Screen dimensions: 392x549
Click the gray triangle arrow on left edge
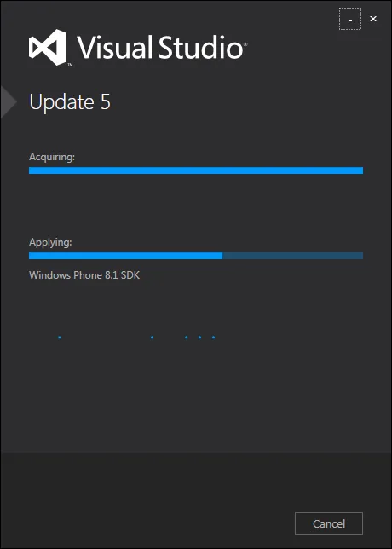(x=9, y=102)
